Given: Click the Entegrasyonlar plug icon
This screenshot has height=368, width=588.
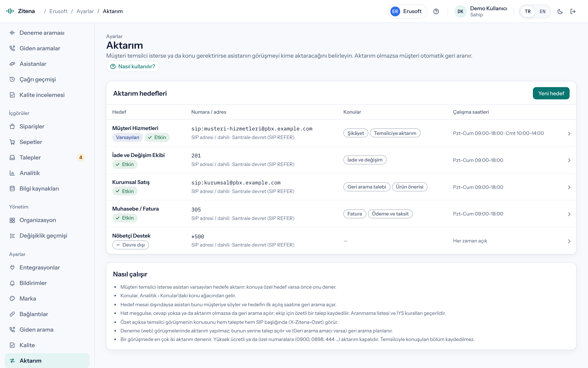Looking at the screenshot, I should (x=12, y=267).
